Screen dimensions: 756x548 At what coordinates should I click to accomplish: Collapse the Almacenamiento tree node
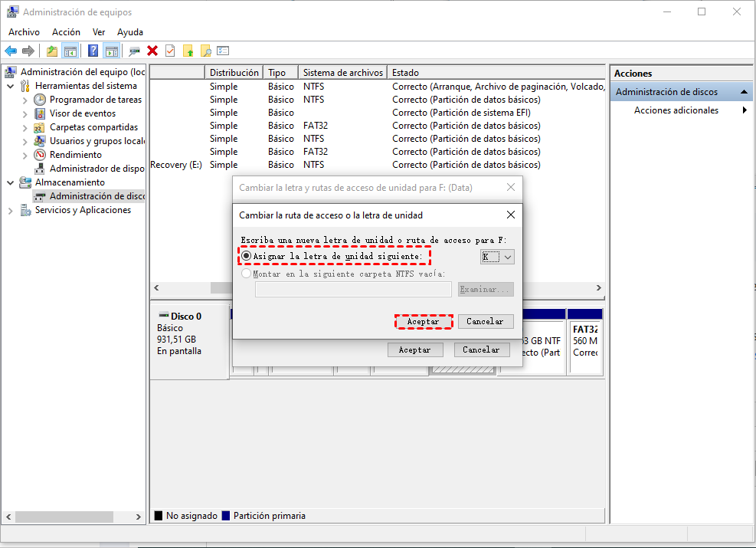(x=11, y=182)
